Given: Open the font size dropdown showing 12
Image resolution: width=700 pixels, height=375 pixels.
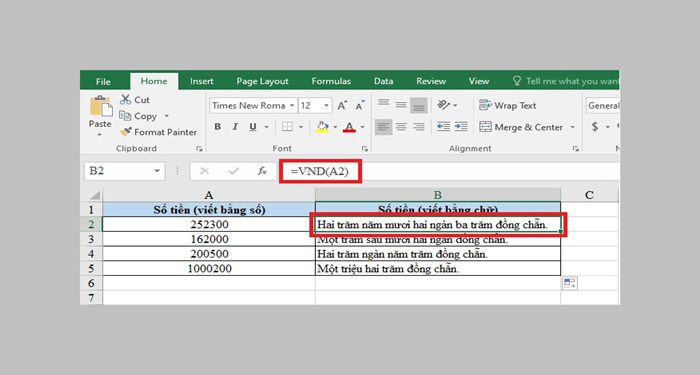Looking at the screenshot, I should 326,106.
